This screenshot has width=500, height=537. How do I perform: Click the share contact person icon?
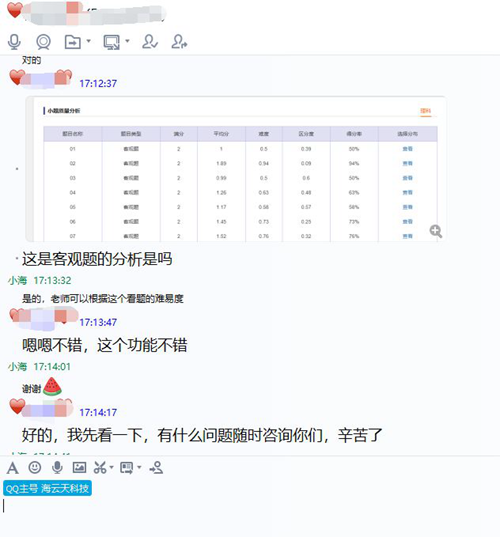point(156,467)
